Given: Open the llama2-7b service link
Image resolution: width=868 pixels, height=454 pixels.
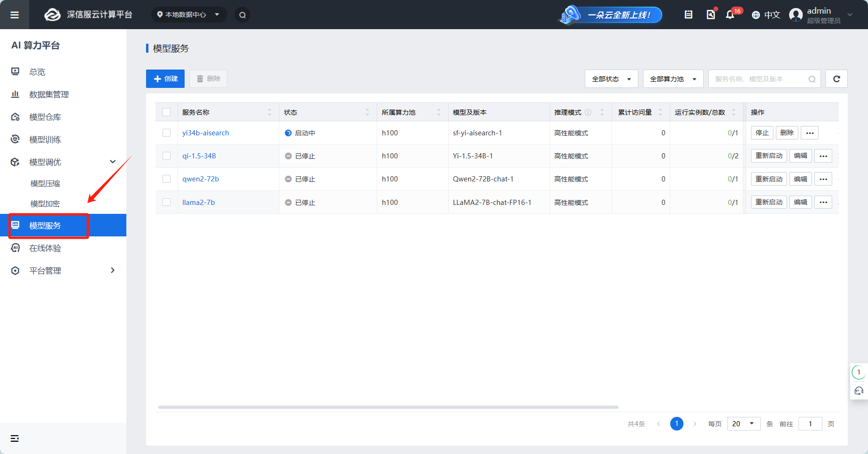Looking at the screenshot, I should (199, 203).
